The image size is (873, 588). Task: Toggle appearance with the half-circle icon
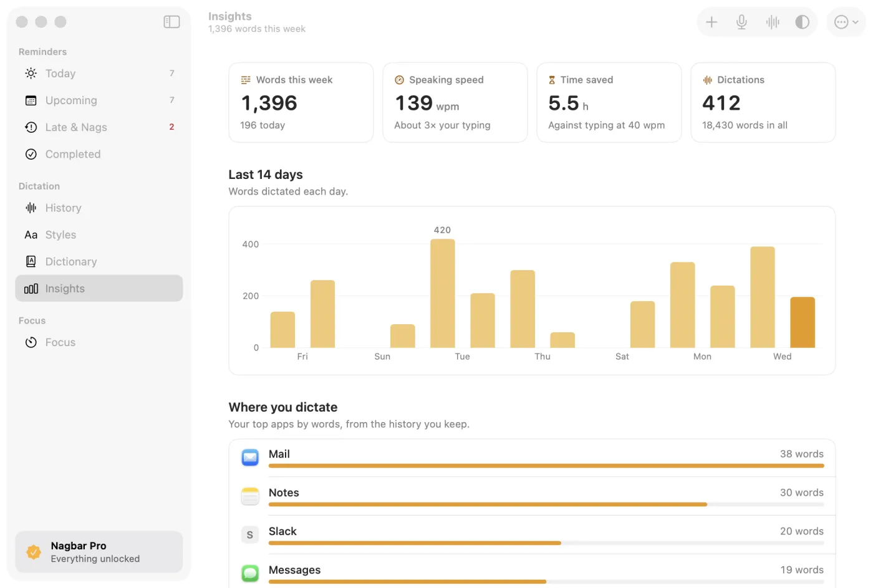(803, 22)
